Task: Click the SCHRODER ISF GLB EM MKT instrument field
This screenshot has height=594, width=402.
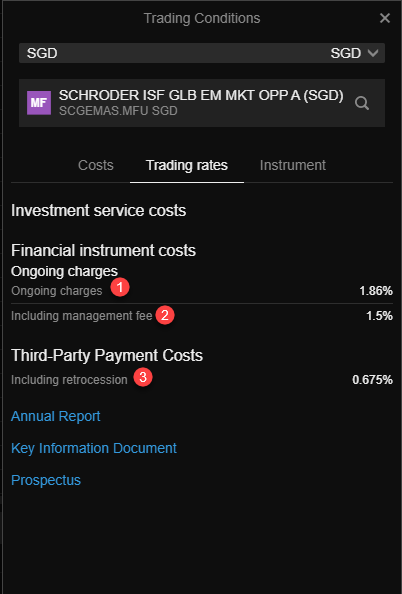Action: (202, 103)
